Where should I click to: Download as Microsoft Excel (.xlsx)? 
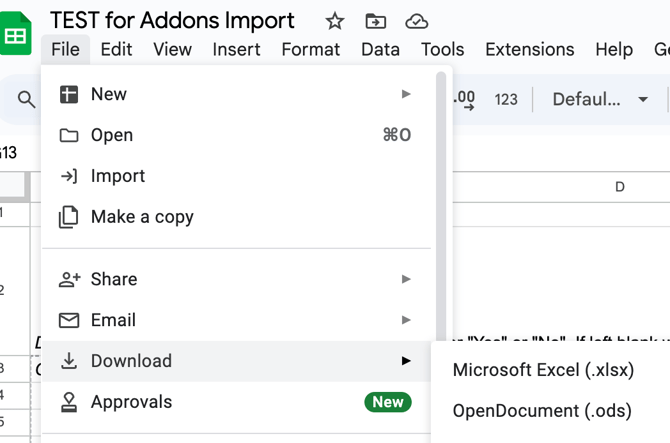(x=543, y=370)
